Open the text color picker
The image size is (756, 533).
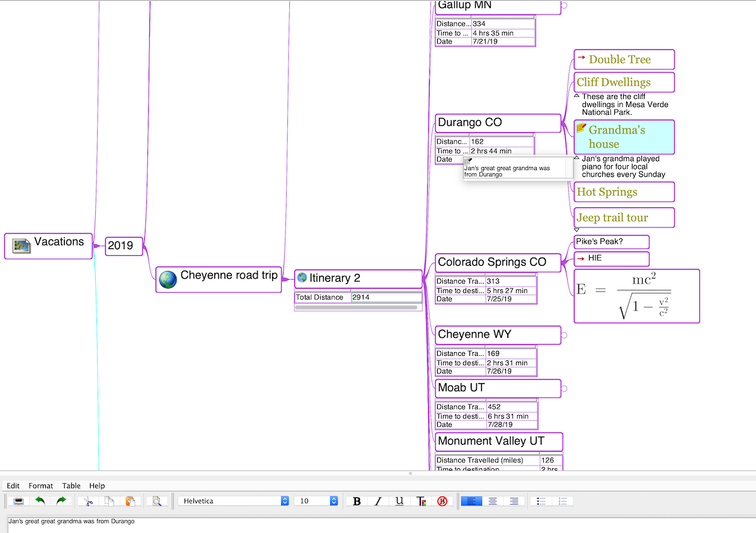point(421,501)
